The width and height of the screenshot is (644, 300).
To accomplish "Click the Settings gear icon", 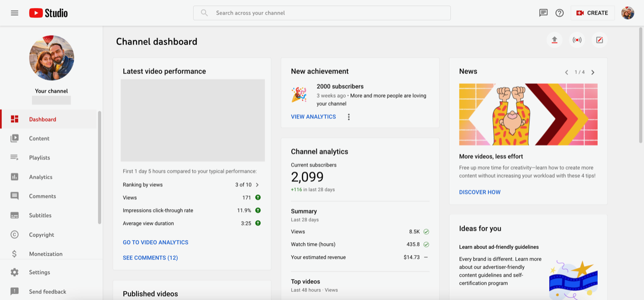I will tap(15, 272).
